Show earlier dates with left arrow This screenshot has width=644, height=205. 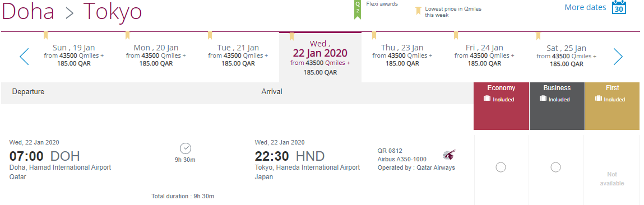(x=25, y=57)
